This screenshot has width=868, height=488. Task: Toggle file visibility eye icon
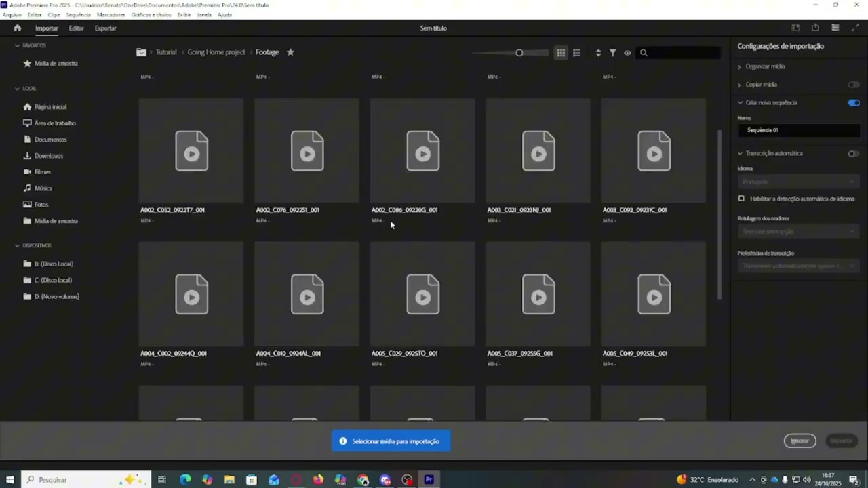(627, 52)
